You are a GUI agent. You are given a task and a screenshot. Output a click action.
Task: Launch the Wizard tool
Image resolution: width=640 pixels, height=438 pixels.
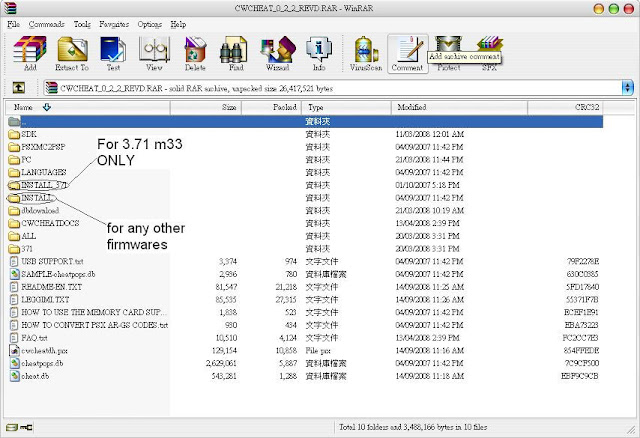(278, 53)
